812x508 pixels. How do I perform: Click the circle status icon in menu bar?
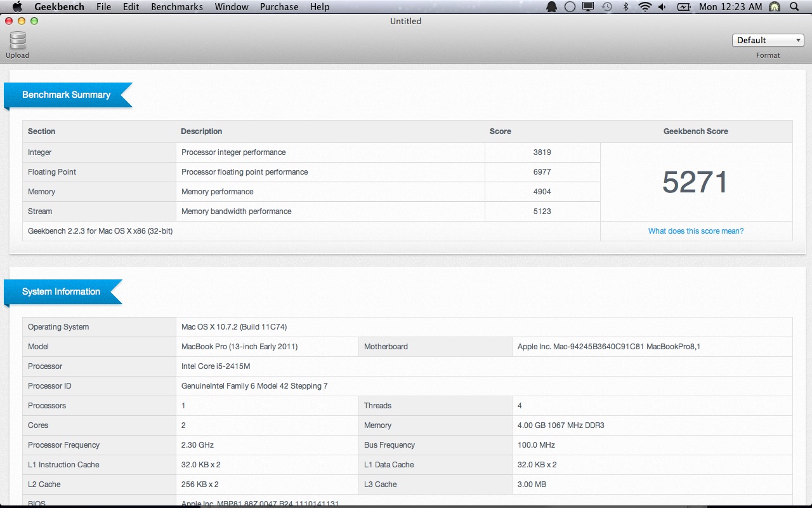(570, 7)
